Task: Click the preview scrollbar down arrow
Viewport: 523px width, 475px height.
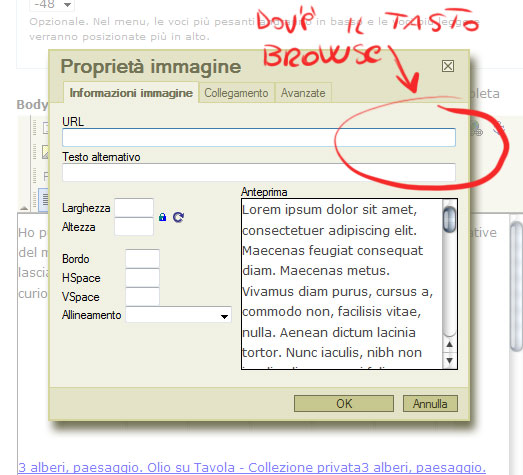Action: pyautogui.click(x=449, y=361)
